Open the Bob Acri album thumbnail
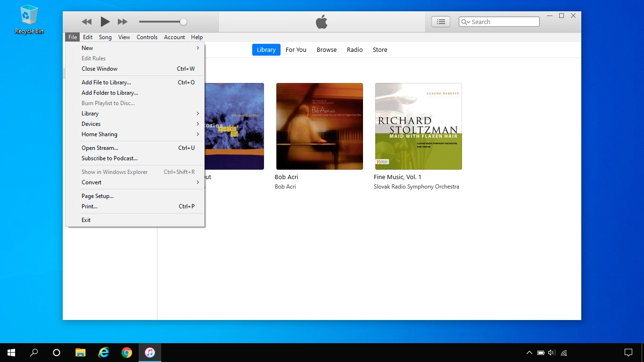Image resolution: width=644 pixels, height=362 pixels. (319, 126)
